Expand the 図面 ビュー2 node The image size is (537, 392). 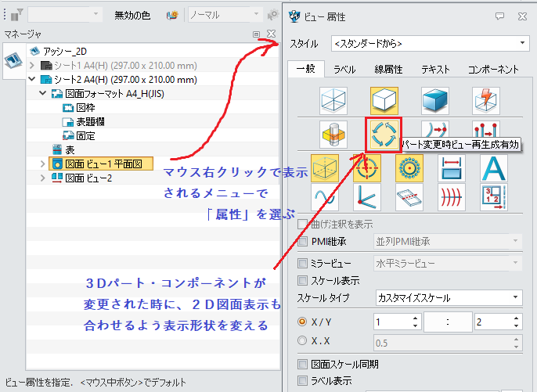pyautogui.click(x=43, y=178)
